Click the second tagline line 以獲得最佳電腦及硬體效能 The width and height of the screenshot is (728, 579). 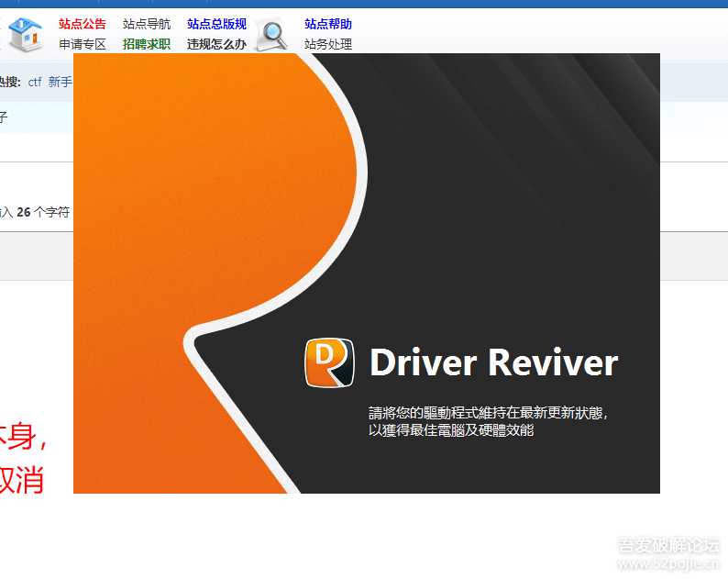coord(451,429)
